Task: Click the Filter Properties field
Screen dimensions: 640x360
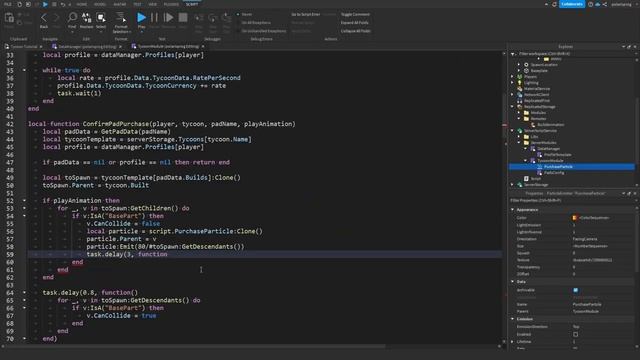Action: 571,200
